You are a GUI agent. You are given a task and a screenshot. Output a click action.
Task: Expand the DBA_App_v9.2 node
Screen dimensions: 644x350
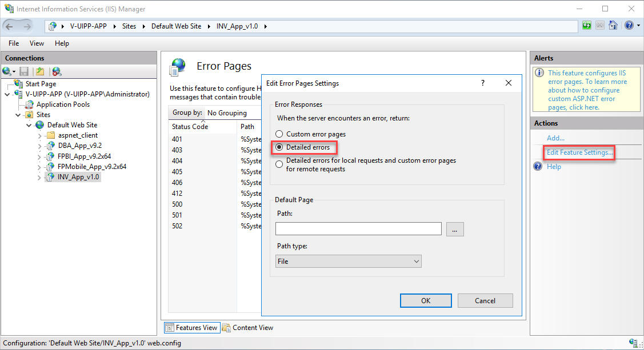pos(39,146)
